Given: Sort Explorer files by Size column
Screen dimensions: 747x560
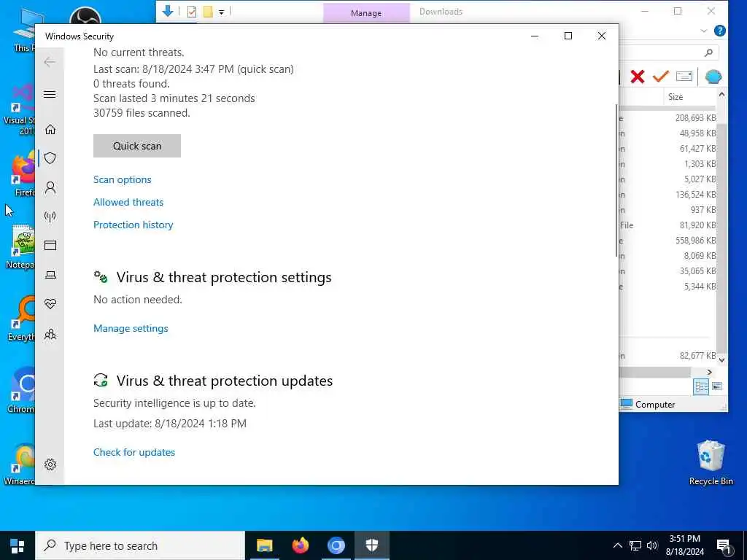Looking at the screenshot, I should 675,97.
